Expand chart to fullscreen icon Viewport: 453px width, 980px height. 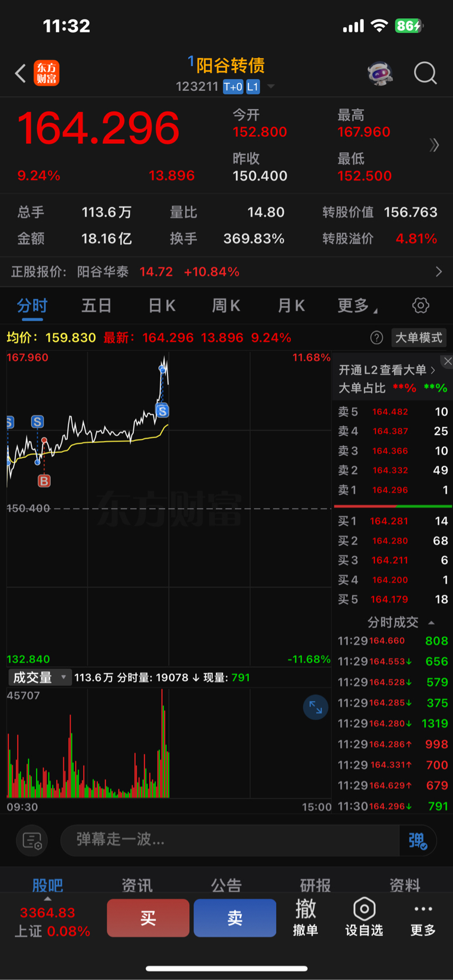(x=316, y=708)
